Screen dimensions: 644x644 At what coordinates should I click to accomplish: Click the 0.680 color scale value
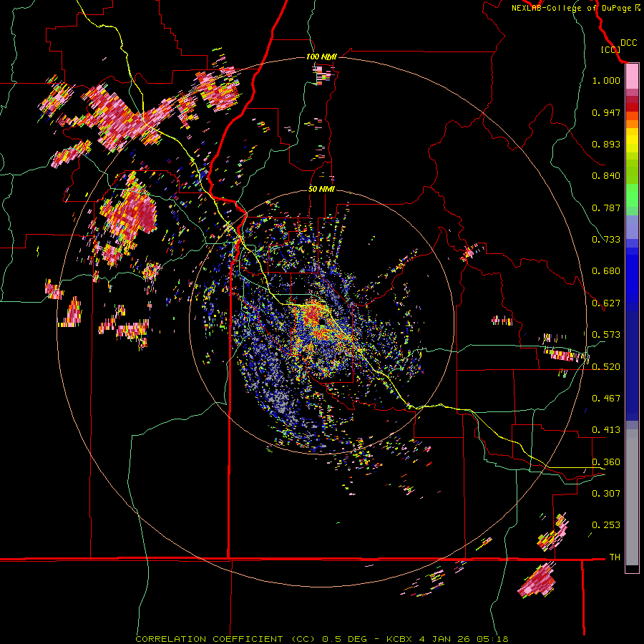(606, 271)
